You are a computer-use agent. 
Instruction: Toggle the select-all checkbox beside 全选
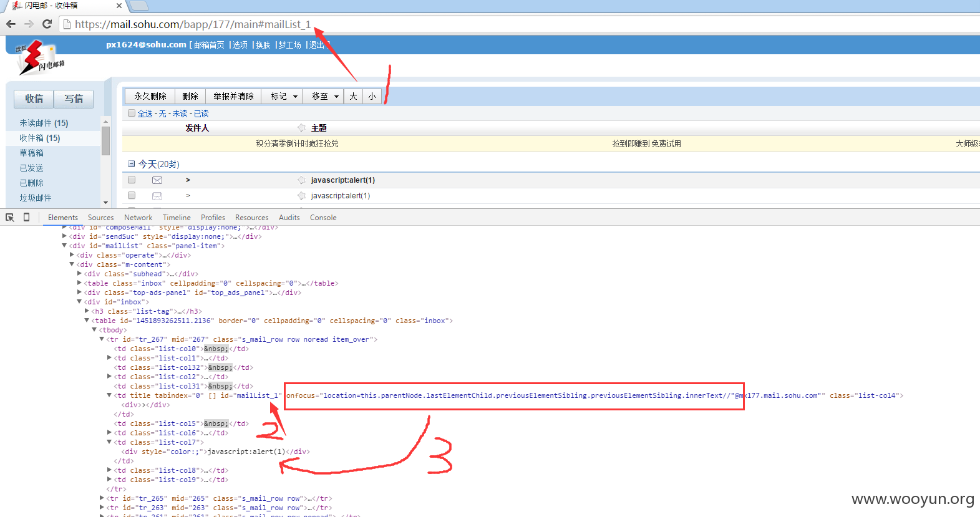tap(132, 113)
